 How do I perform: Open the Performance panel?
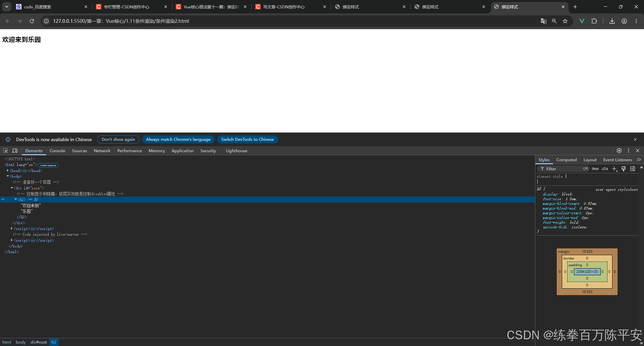pos(129,151)
